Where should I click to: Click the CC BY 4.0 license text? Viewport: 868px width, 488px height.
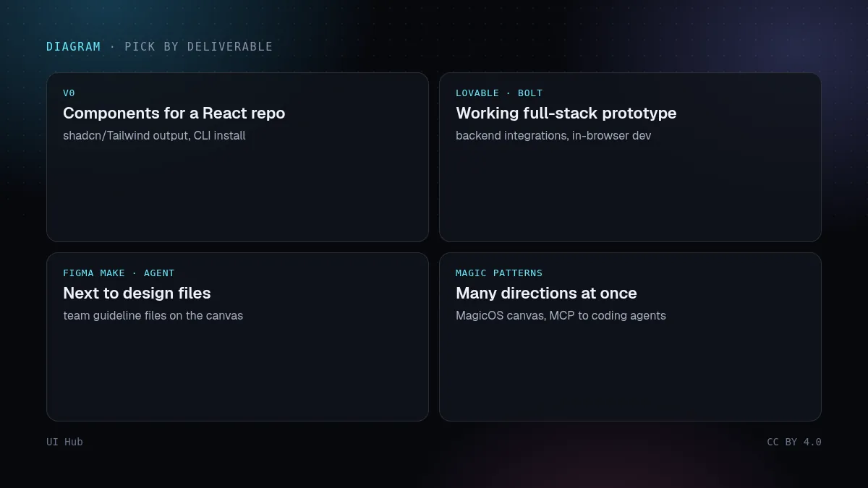(x=794, y=442)
